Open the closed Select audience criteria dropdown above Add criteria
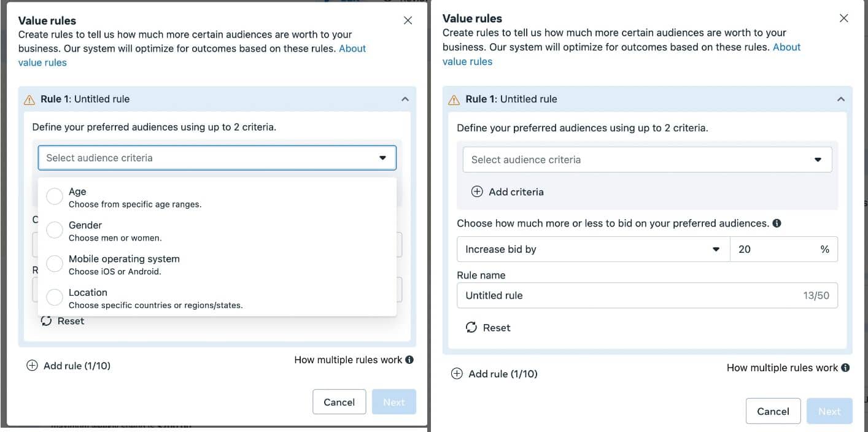This screenshot has height=432, width=868. click(x=647, y=160)
